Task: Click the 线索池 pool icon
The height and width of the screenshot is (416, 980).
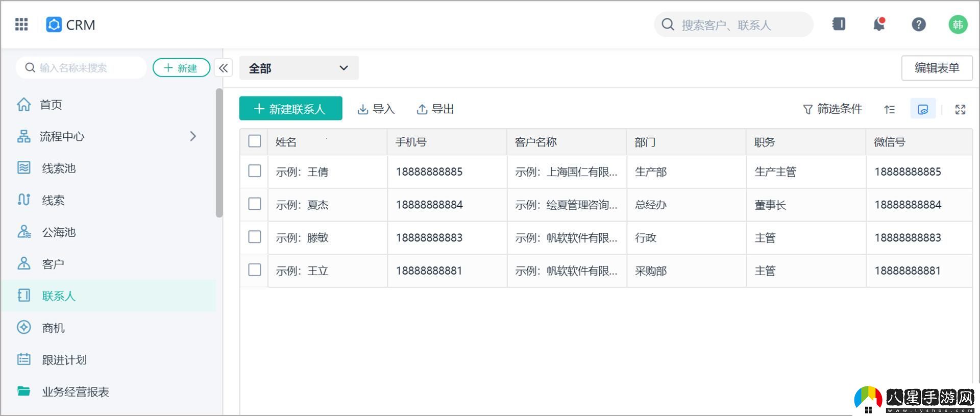Action: click(x=24, y=168)
